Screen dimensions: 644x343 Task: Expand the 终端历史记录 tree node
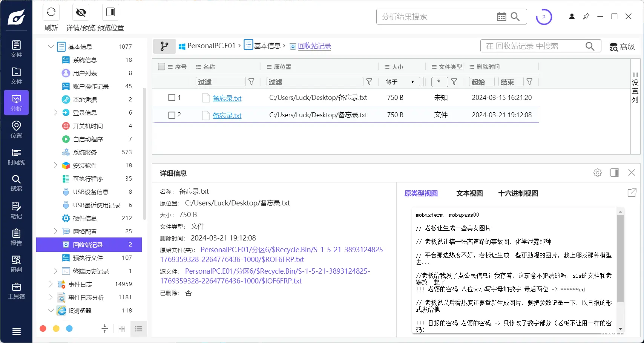pos(55,271)
